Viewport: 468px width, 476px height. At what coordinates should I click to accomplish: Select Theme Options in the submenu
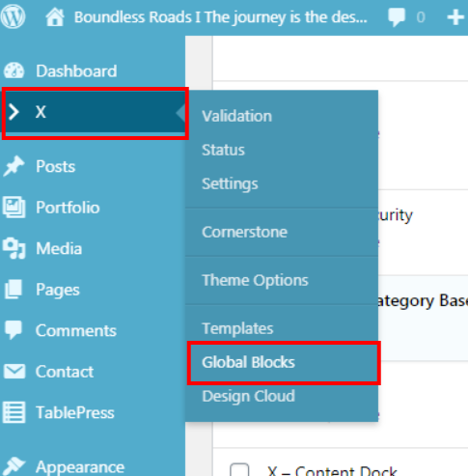point(255,280)
